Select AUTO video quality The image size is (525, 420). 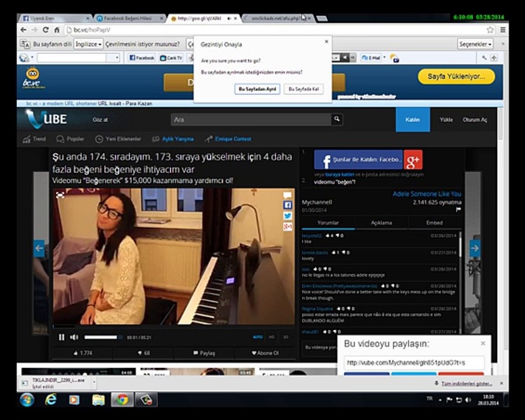(x=257, y=337)
